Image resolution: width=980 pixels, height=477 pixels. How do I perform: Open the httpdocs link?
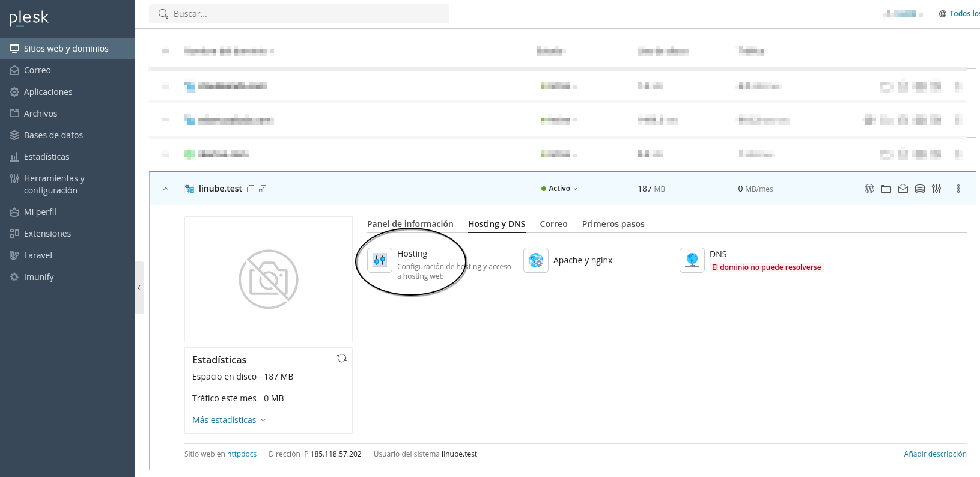(242, 454)
